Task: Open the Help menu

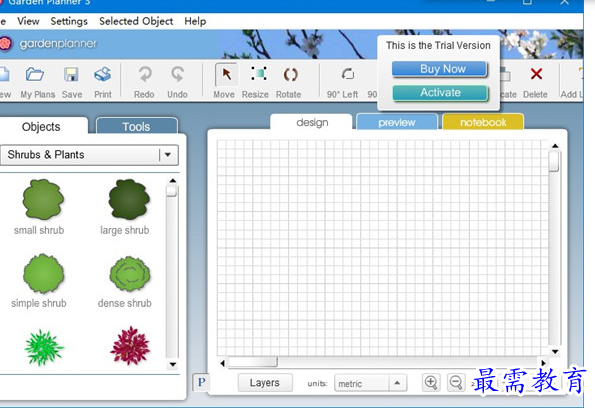Action: click(x=195, y=21)
